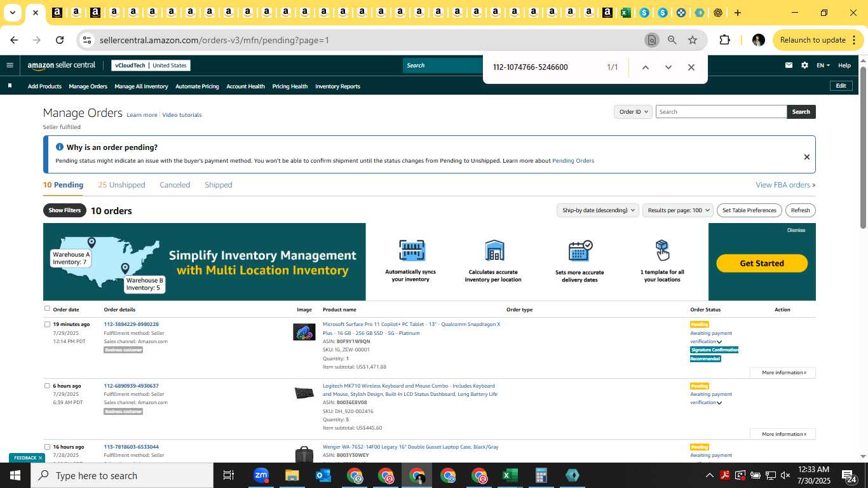Check the box for order 113-7818603-6533044

click(47, 447)
